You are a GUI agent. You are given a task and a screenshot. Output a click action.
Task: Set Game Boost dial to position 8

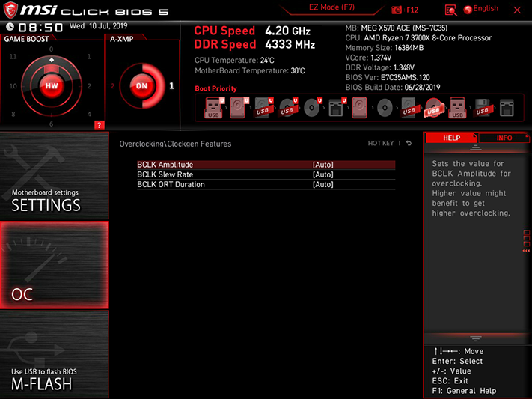[x=13, y=114]
